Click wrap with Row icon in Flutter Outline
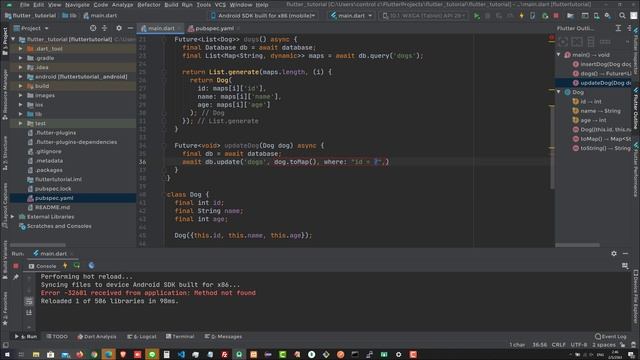 [x=605, y=42]
